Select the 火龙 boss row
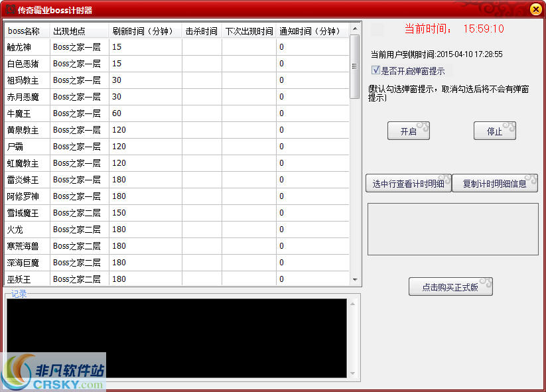This screenshot has width=546, height=392. (x=177, y=229)
